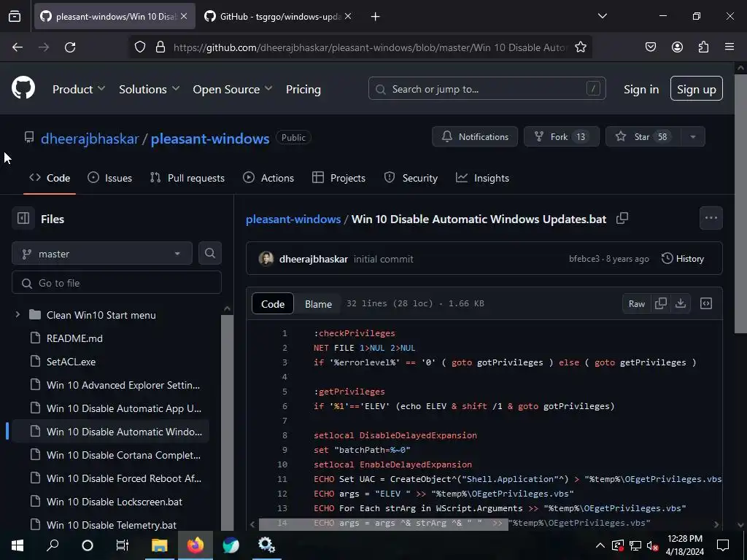Star the pleasant-windows repository
The width and height of the screenshot is (747, 560).
643,136
